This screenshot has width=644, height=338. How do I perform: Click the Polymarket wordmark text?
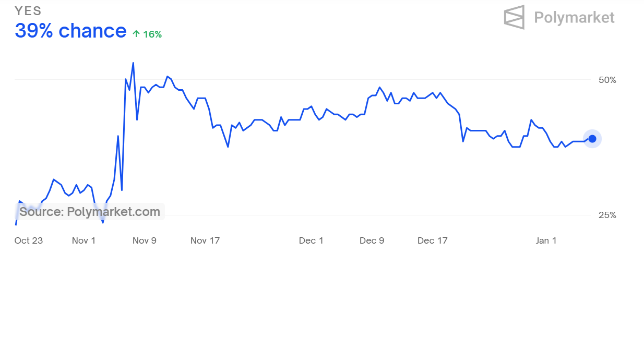[574, 18]
